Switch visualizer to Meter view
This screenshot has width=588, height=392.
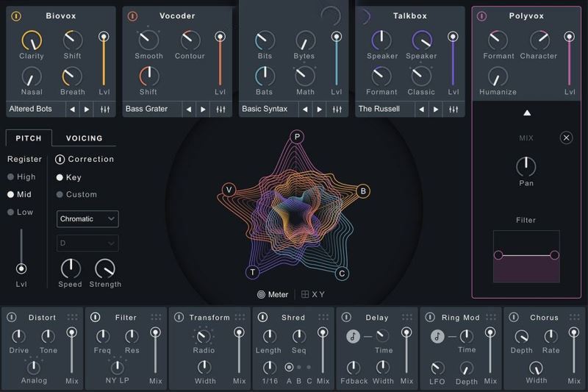point(273,295)
